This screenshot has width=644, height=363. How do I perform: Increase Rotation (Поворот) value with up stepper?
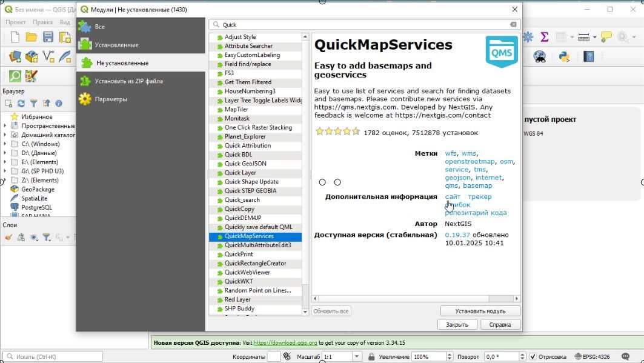tap(522, 355)
